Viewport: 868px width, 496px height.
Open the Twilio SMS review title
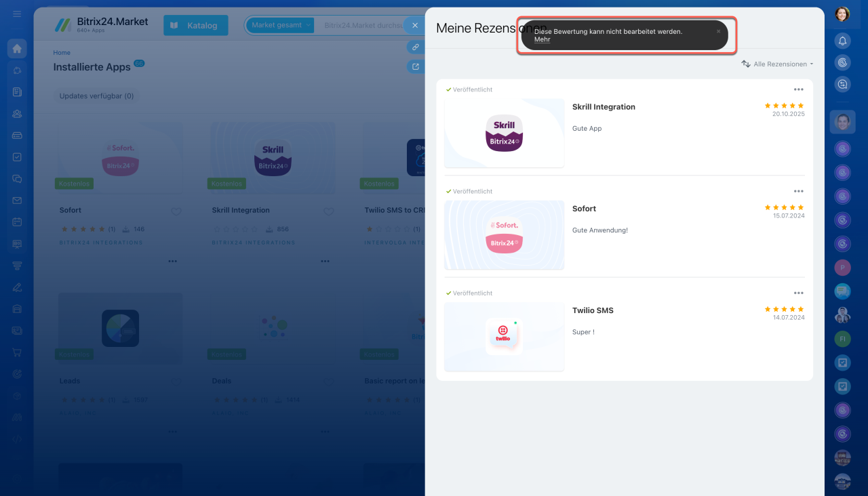coord(593,310)
